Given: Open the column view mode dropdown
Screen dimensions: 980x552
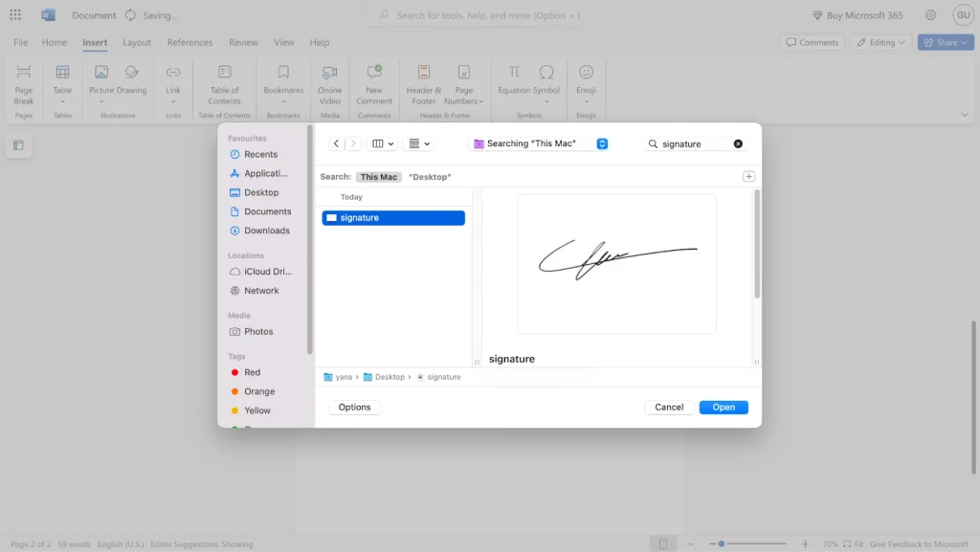Looking at the screenshot, I should [x=383, y=144].
